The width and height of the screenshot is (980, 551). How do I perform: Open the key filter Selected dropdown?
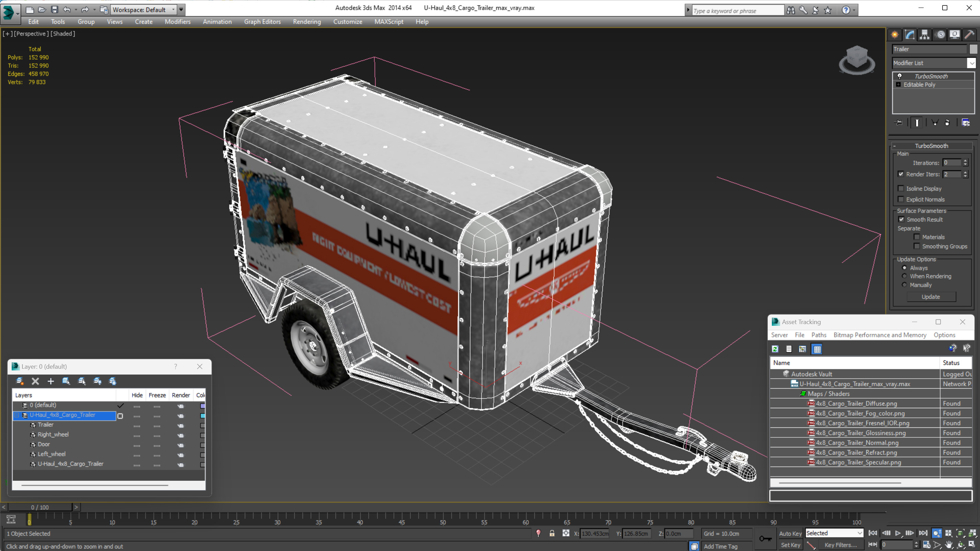(834, 533)
